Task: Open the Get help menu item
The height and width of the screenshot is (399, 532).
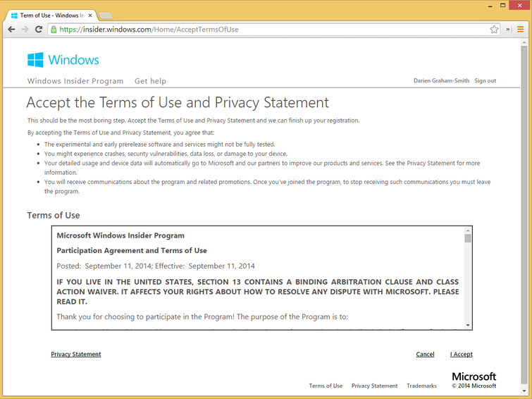Action: click(150, 81)
